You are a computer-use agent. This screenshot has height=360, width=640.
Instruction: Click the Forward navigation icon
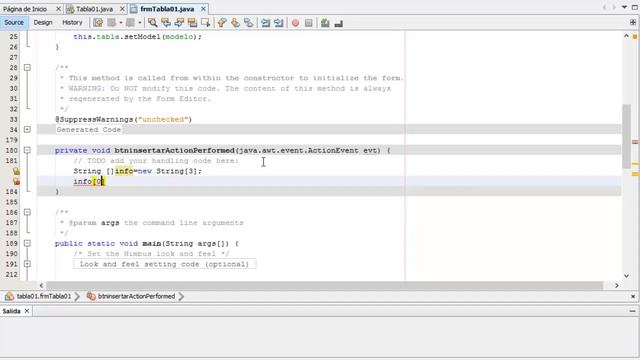point(130,23)
